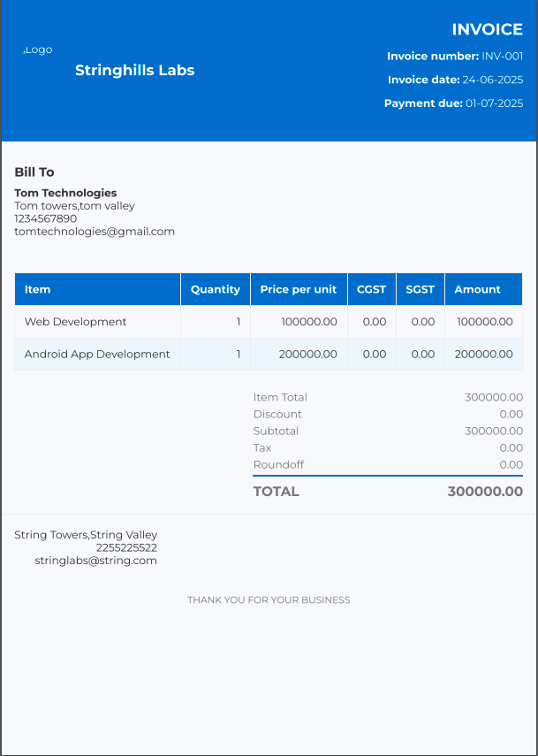Click the Thank You For Your Business footer

coord(269,600)
